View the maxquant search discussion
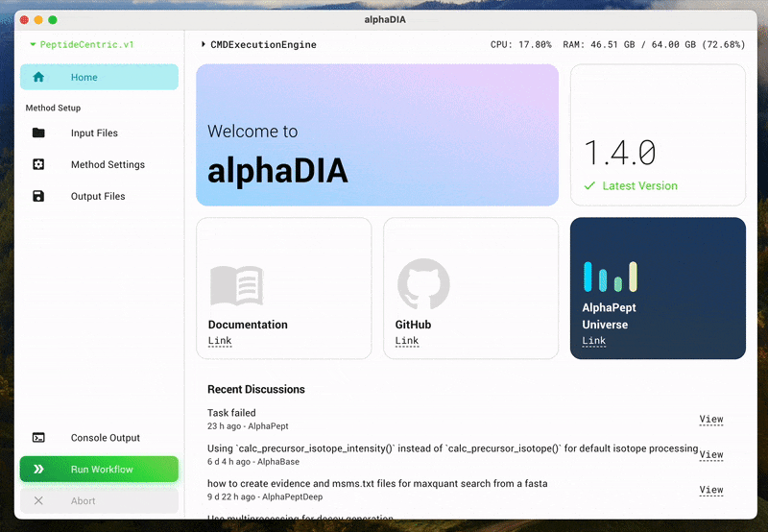768x532 pixels. [711, 490]
